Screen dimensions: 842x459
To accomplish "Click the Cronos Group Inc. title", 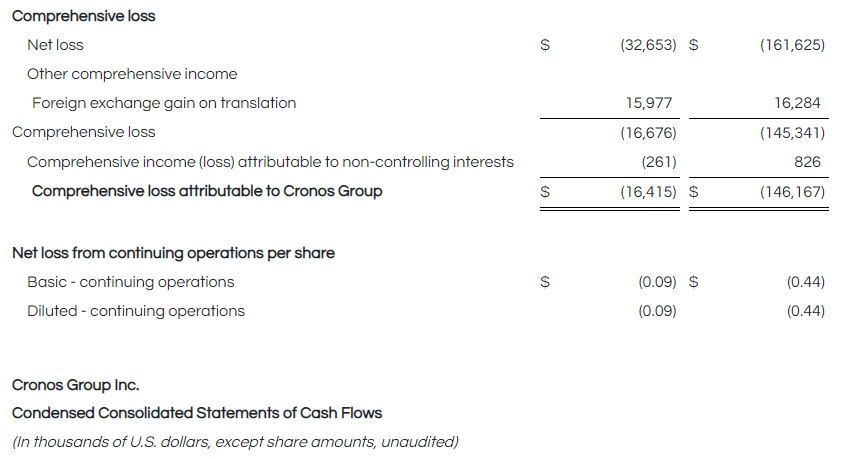I will pyautogui.click(x=76, y=385).
